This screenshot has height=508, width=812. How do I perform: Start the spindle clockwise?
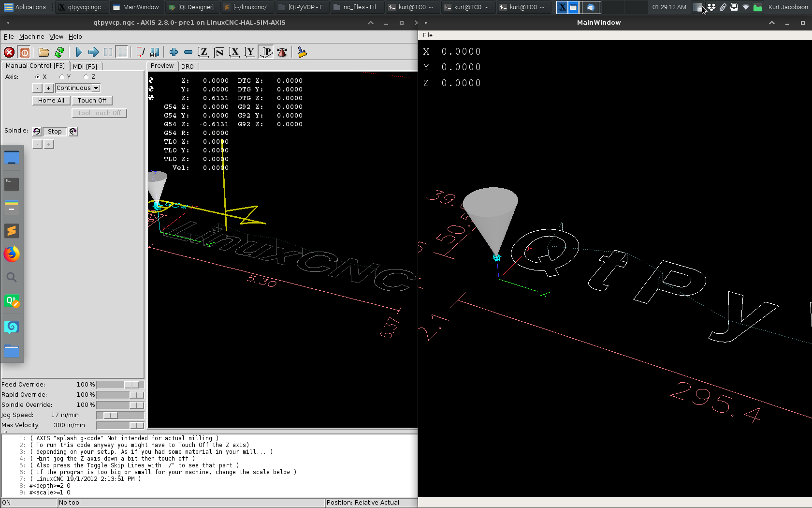73,132
